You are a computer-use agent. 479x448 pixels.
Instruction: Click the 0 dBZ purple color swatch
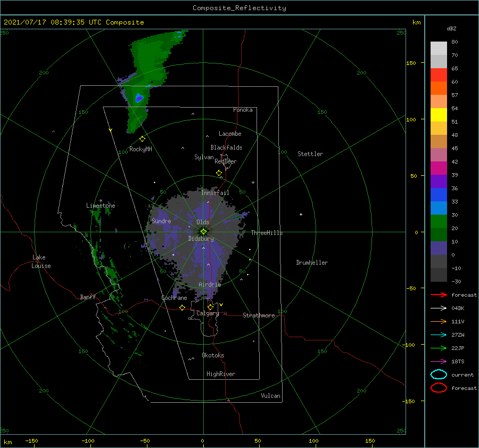(x=439, y=248)
